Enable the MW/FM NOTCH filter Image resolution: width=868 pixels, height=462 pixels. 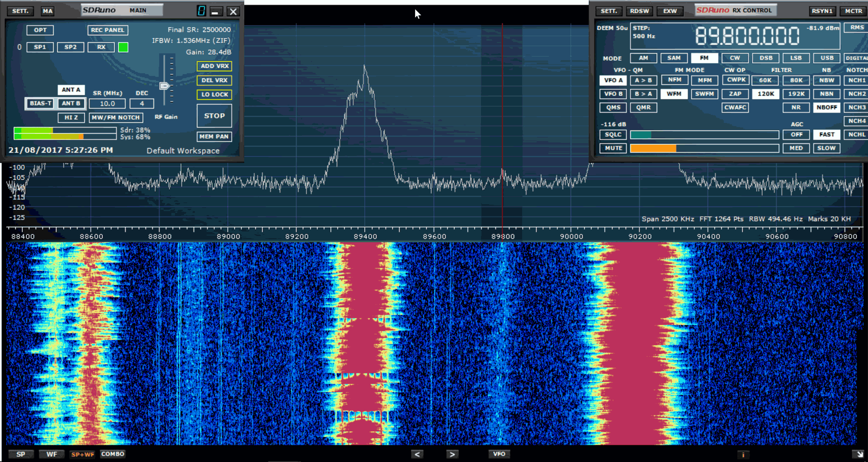pyautogui.click(x=116, y=118)
